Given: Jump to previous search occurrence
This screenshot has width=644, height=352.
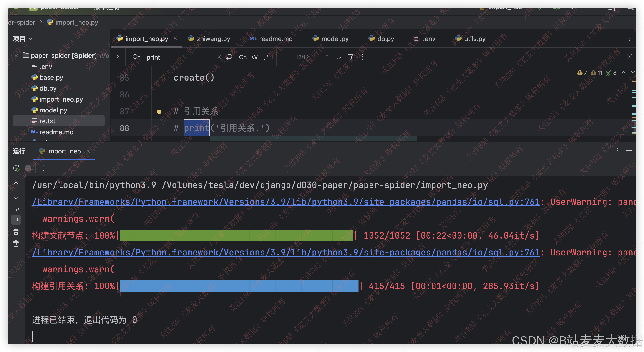Looking at the screenshot, I should tap(327, 57).
